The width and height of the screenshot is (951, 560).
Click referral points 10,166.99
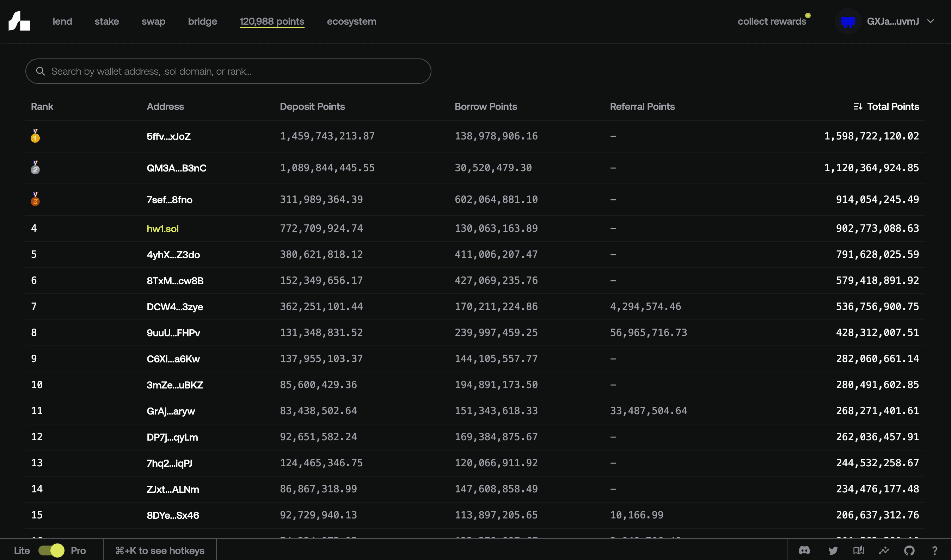(636, 515)
